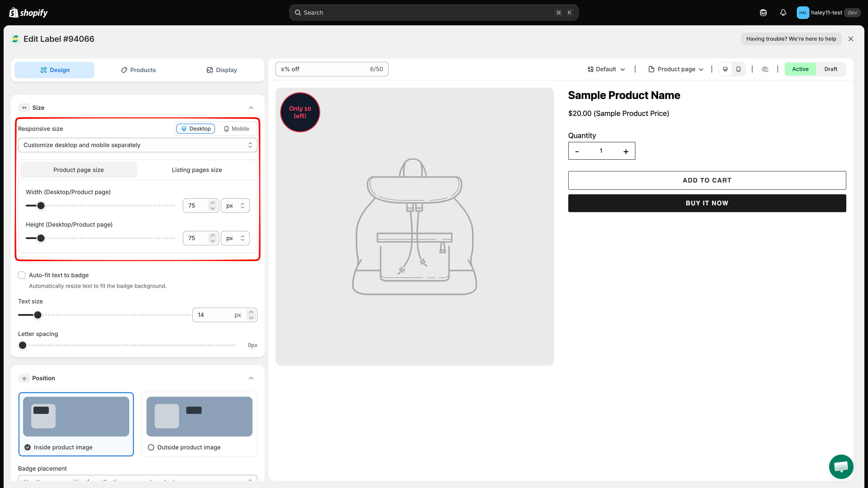Click the app logo beside Edit Label
Image resolution: width=868 pixels, height=488 pixels.
point(16,39)
